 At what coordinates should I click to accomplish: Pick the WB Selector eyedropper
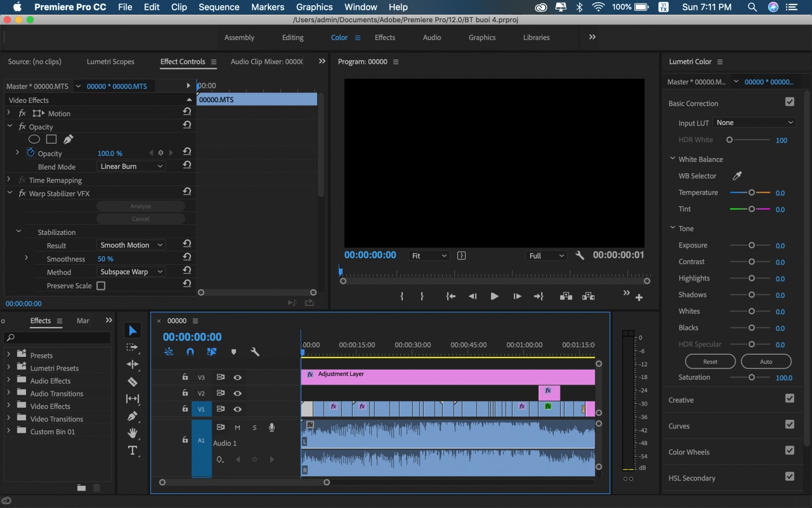737,175
